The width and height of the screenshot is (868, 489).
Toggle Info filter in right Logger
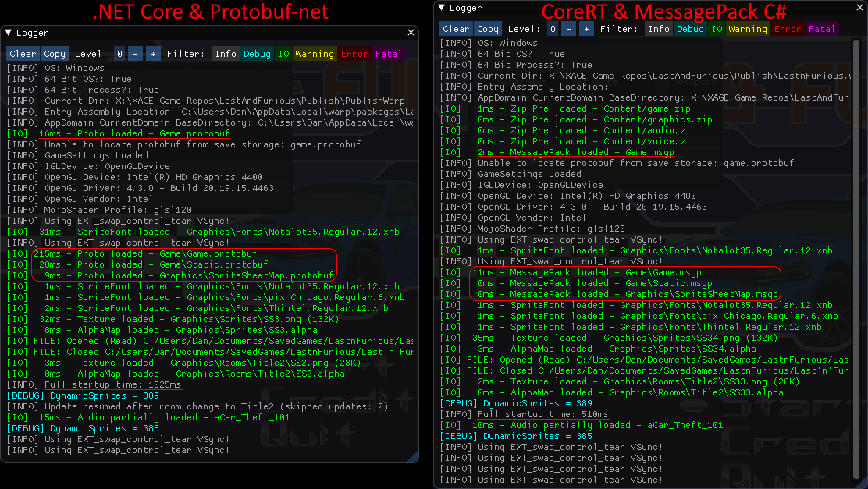click(x=659, y=29)
